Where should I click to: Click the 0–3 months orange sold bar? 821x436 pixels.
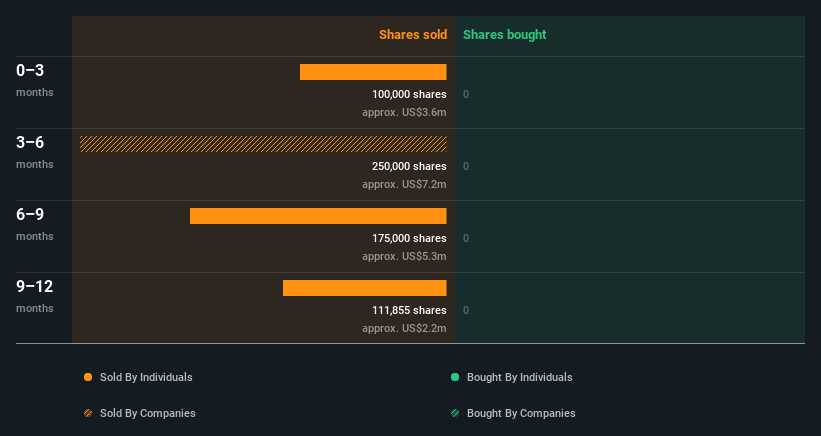tap(373, 72)
